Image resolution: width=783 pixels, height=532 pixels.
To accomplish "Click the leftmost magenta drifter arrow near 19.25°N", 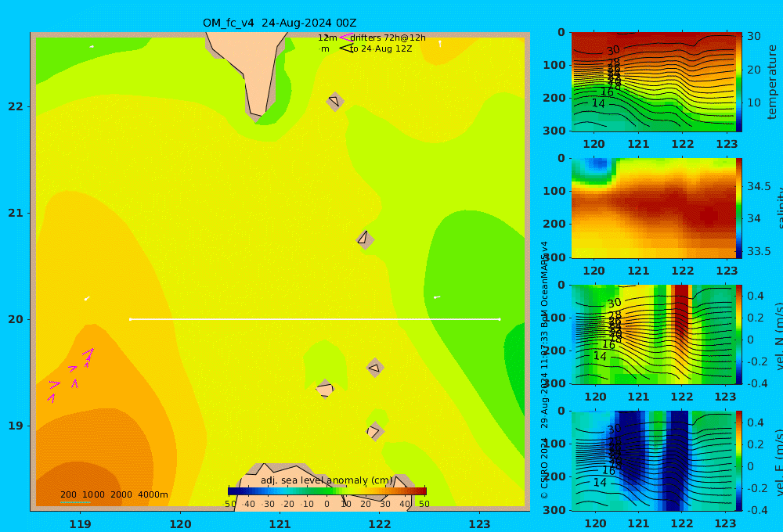I will click(x=51, y=397).
